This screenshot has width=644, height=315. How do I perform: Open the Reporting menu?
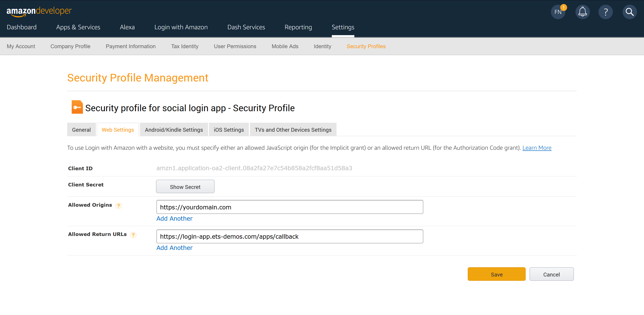(298, 27)
